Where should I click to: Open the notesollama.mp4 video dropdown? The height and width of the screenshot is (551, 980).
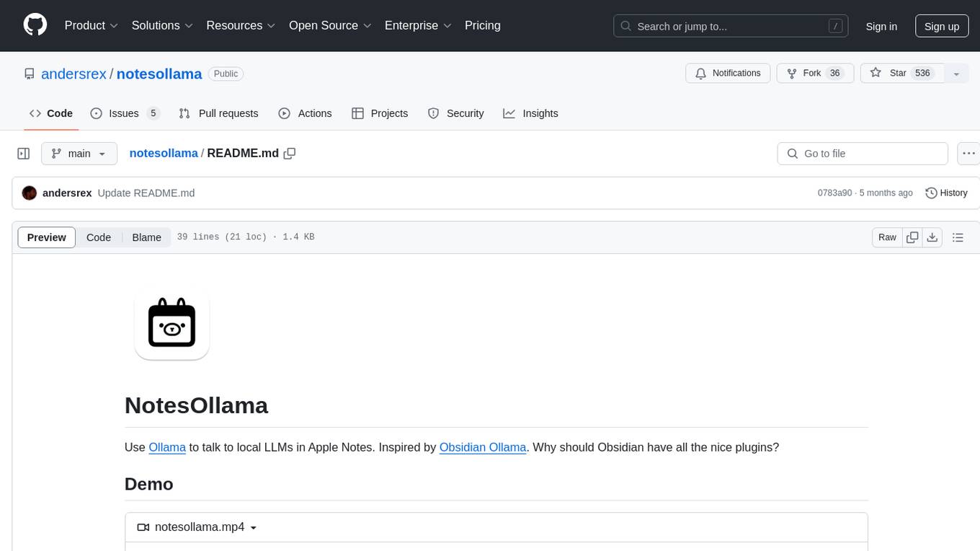197,527
